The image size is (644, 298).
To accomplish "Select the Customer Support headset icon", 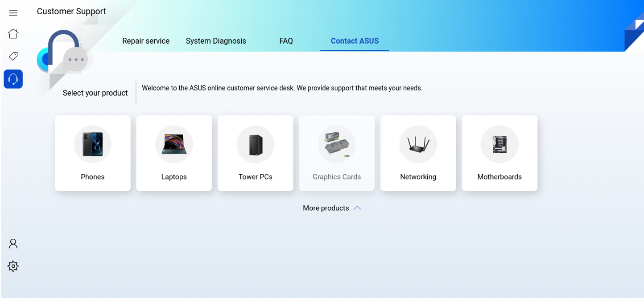I will pyautogui.click(x=13, y=79).
